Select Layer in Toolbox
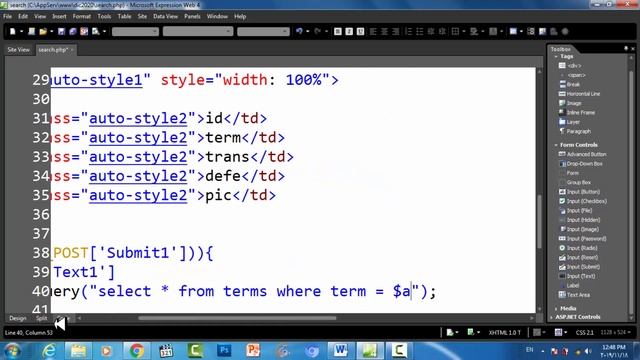This screenshot has height=360, width=640. click(x=569, y=122)
